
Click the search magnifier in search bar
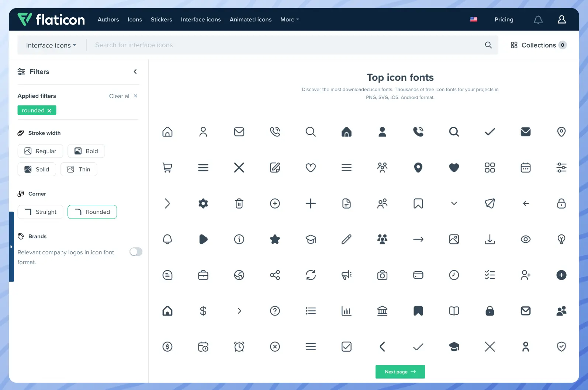488,45
